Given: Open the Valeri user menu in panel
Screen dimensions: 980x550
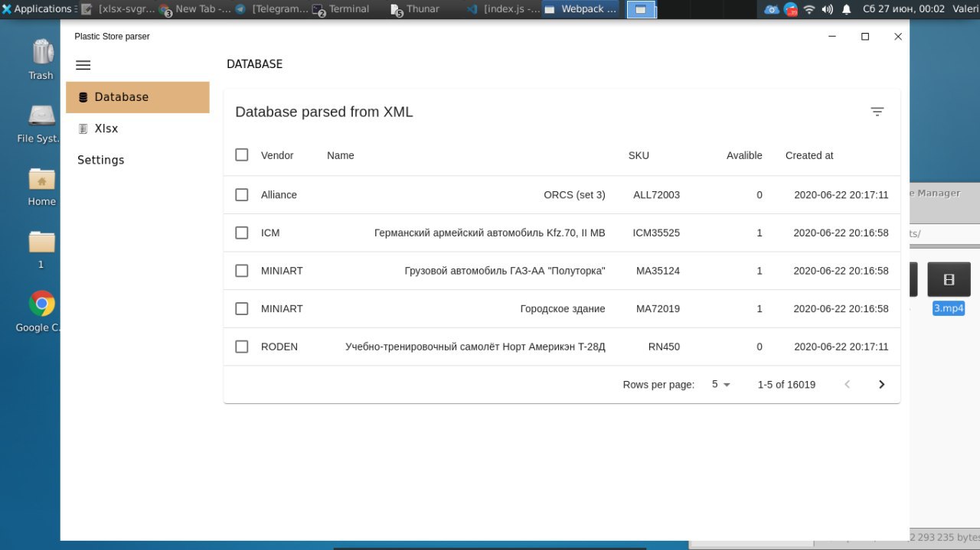Looking at the screenshot, I should pos(964,9).
